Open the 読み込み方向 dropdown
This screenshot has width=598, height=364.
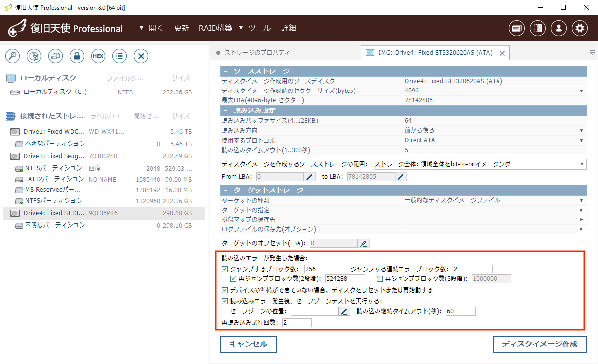click(x=581, y=130)
